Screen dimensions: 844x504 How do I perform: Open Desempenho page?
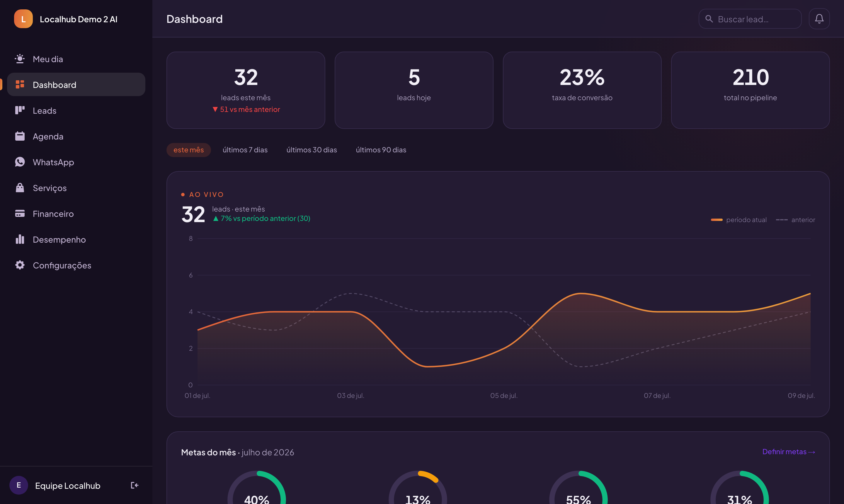pyautogui.click(x=76, y=239)
